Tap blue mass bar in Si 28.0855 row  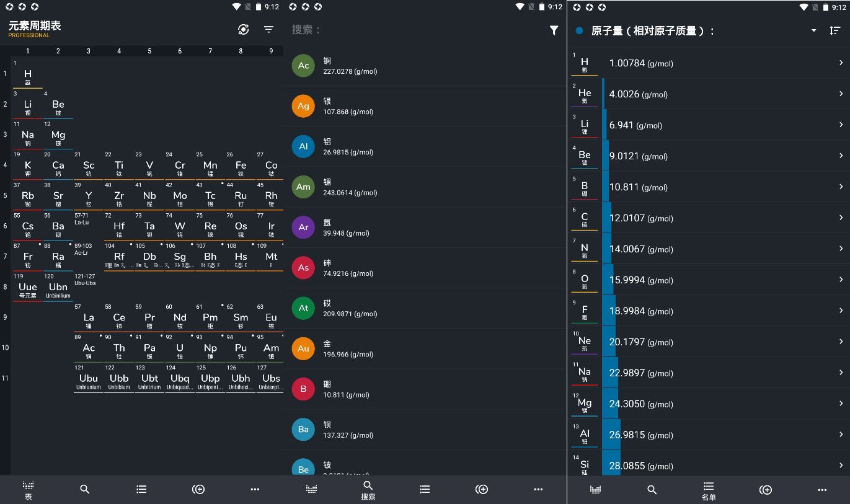pyautogui.click(x=611, y=463)
